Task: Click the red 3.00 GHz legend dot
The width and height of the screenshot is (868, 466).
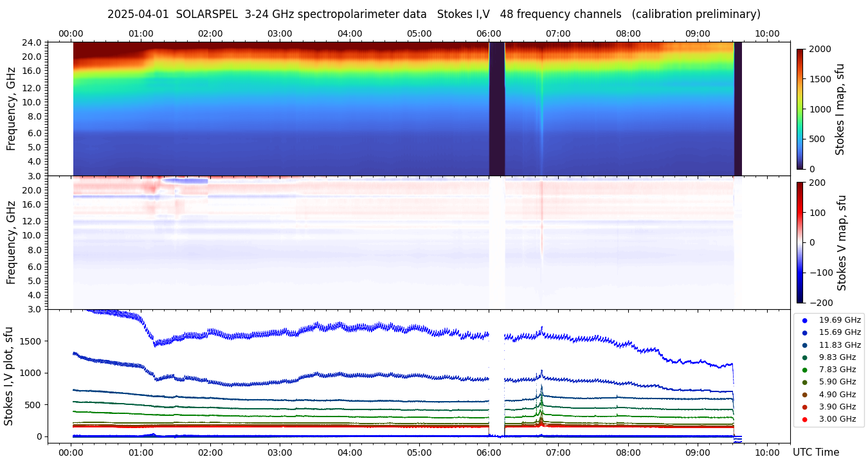Action: tap(804, 420)
